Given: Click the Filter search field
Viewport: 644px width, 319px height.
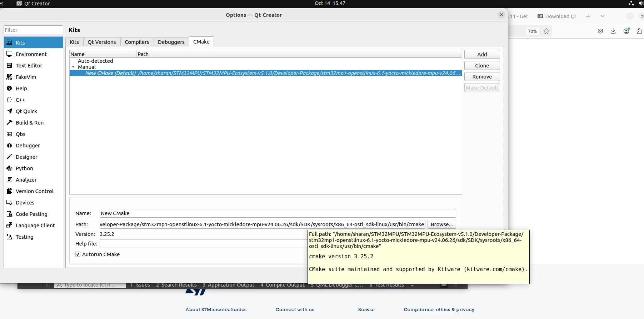Looking at the screenshot, I should [x=33, y=30].
